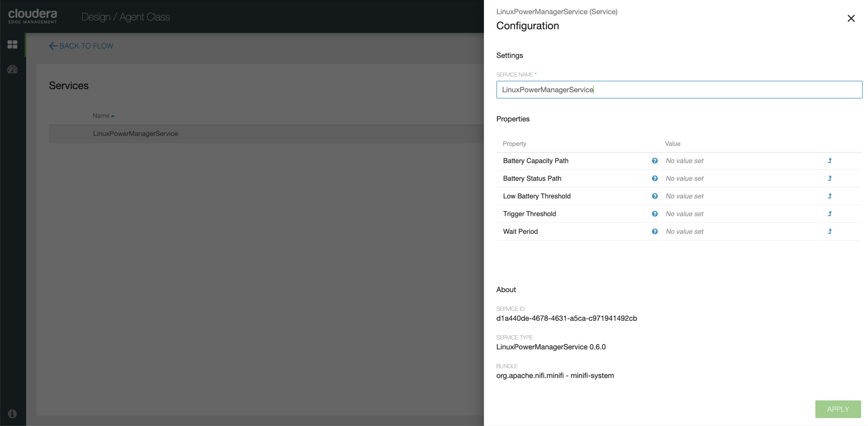Click the bundle org.apache.nifi.minifi text

tap(555, 375)
